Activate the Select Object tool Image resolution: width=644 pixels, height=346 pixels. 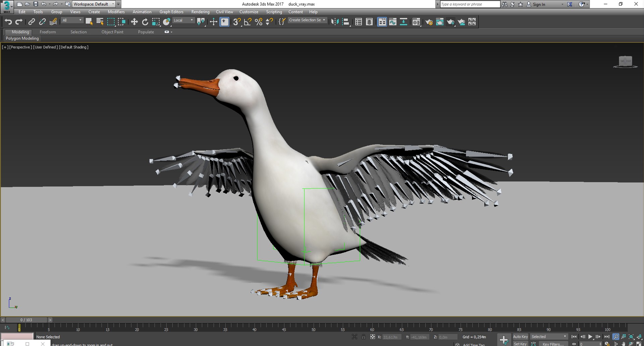pos(89,22)
